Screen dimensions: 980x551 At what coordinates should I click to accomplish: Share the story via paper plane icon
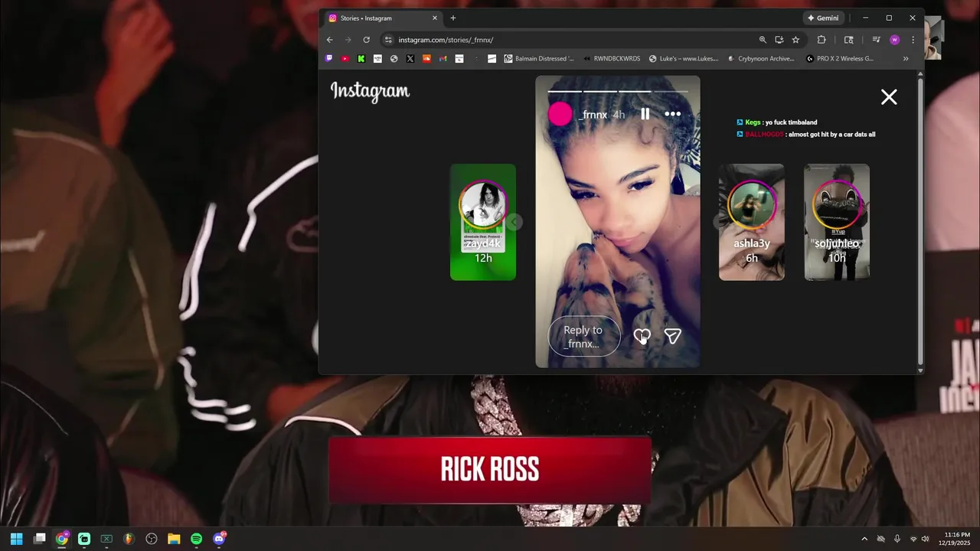(672, 336)
